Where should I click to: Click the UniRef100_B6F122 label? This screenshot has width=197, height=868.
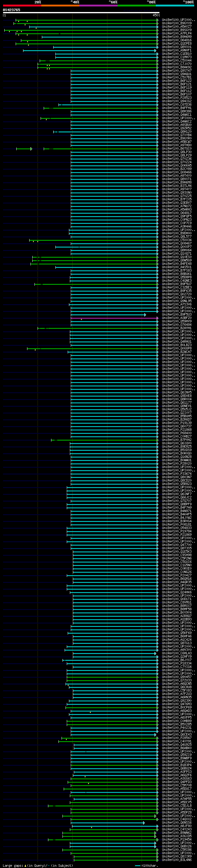[x=177, y=81]
